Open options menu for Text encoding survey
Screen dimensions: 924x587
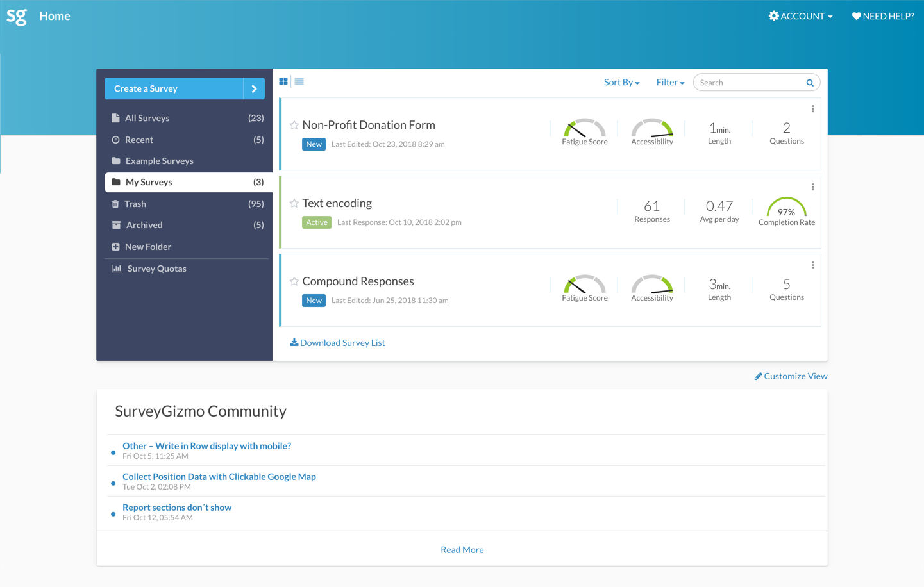[812, 187]
